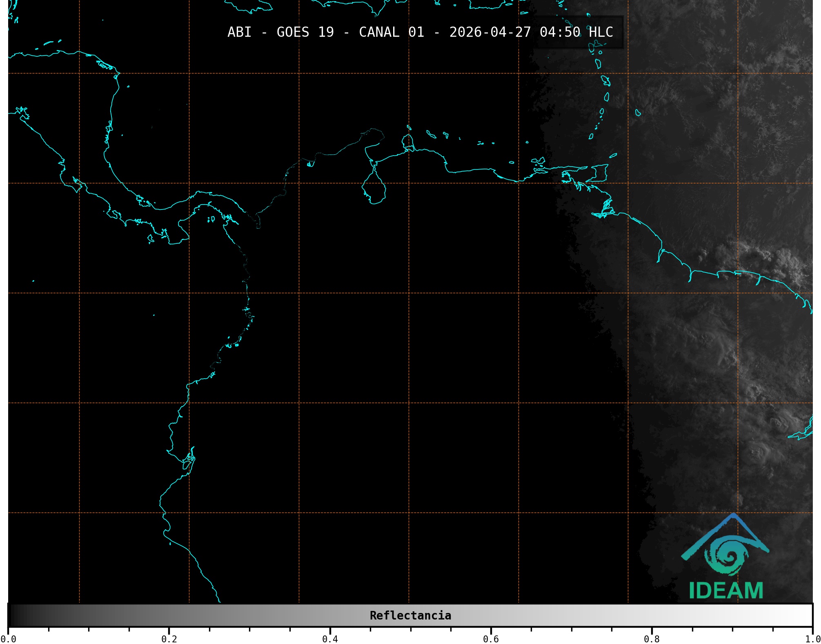
Task: Click "ABI" at the start of title
Action: coord(239,32)
